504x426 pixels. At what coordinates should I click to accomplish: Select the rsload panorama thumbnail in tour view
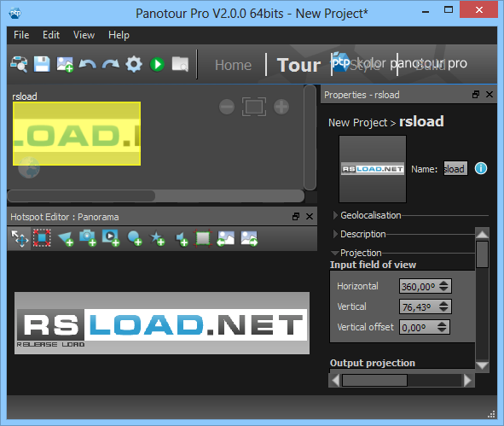coord(77,133)
